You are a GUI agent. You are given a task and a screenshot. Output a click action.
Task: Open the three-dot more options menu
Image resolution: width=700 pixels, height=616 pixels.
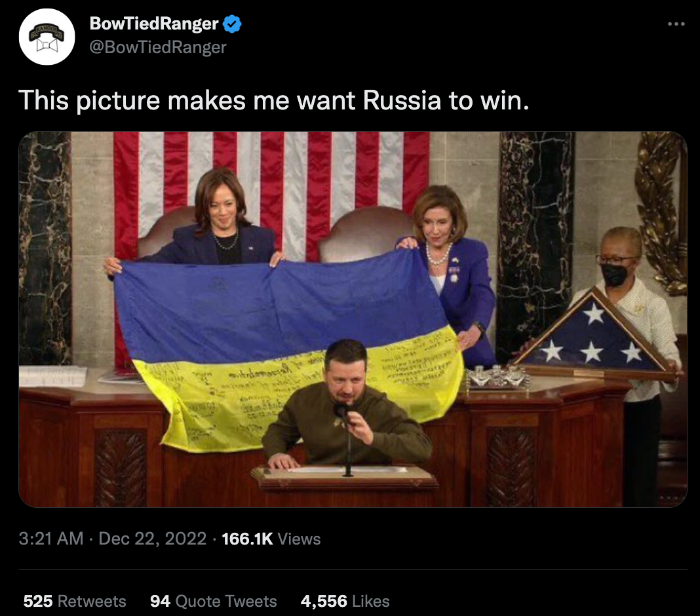(x=676, y=24)
